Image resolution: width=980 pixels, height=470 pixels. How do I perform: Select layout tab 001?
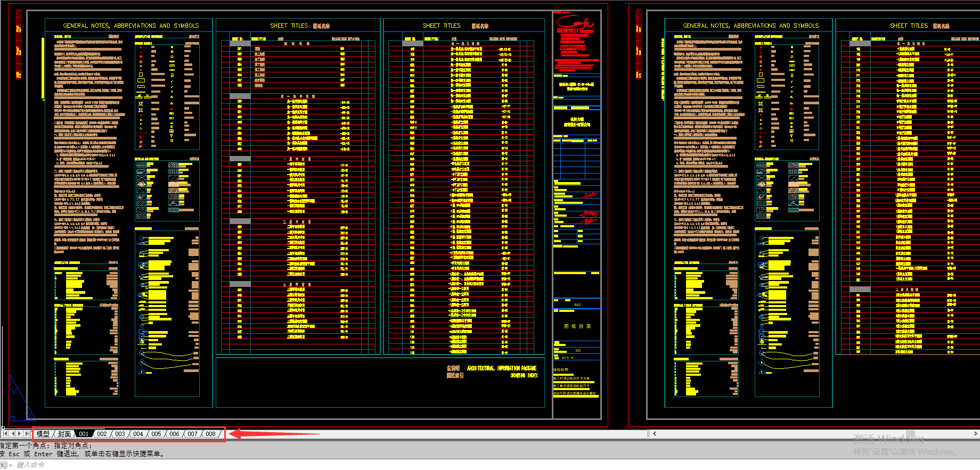(x=84, y=434)
